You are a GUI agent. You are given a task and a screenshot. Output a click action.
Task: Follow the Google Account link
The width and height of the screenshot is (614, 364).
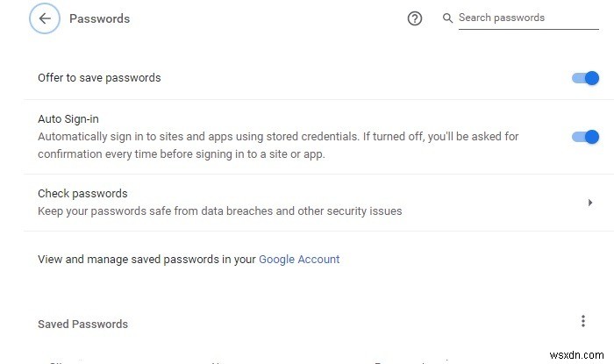(299, 260)
